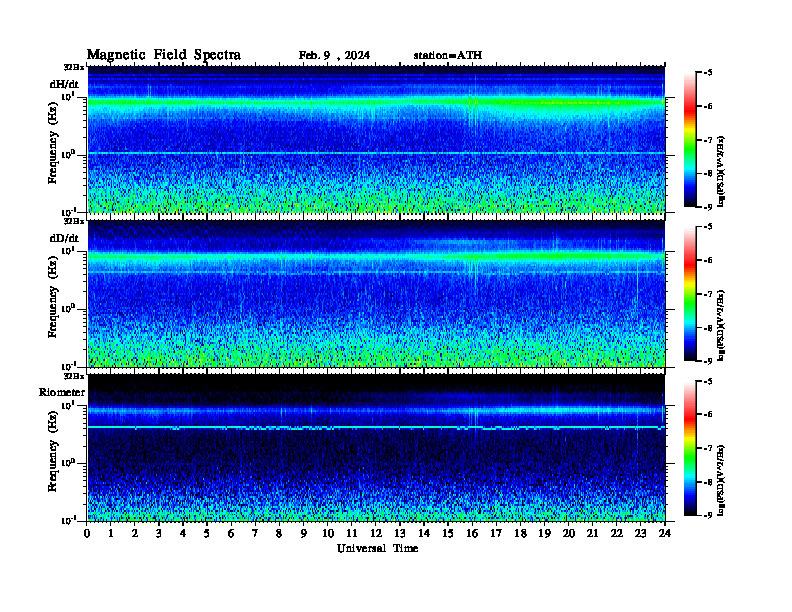Click hour "18" on the time axis

520,534
